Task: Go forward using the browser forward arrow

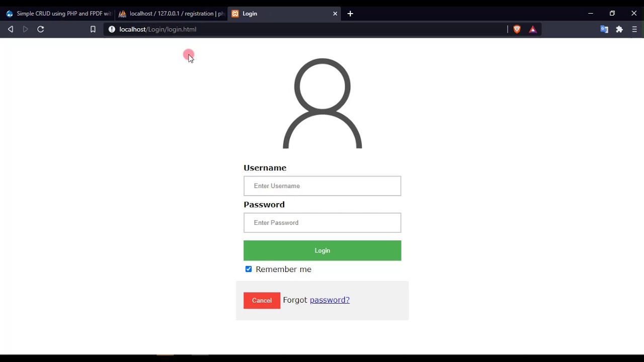Action: (26, 29)
